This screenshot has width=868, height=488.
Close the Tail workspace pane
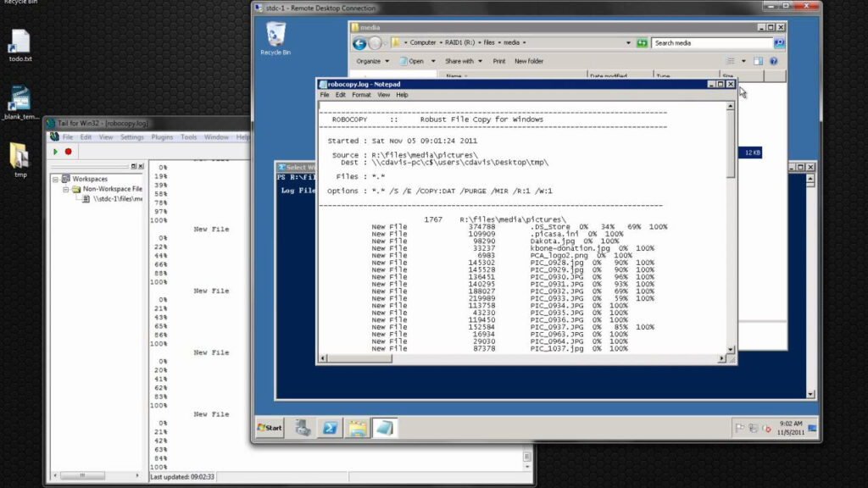[141, 166]
